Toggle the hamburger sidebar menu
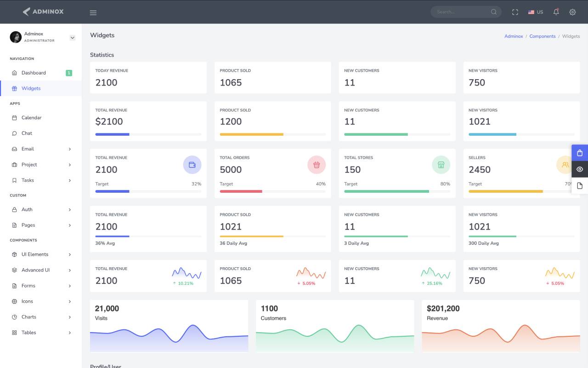This screenshot has width=588, height=368. point(93,12)
